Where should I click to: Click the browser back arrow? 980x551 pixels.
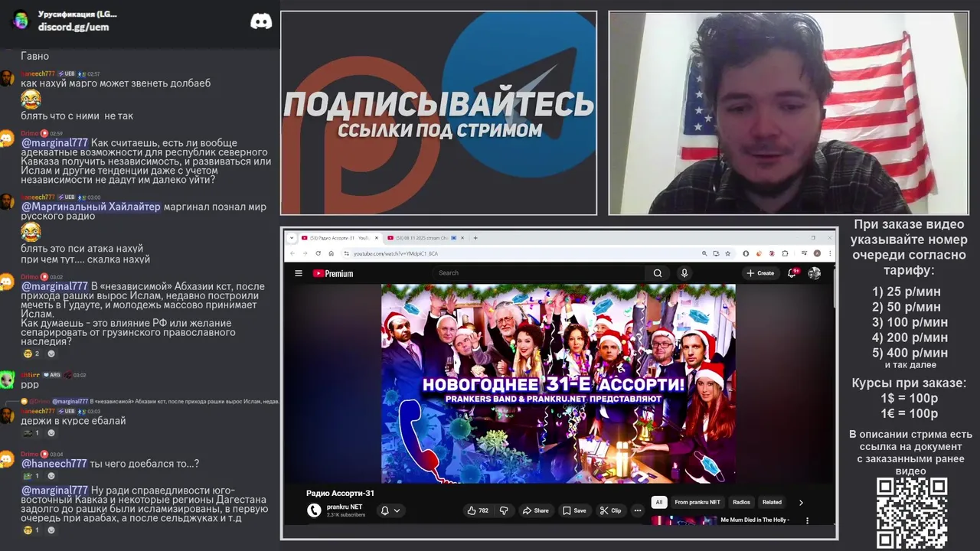(x=292, y=253)
